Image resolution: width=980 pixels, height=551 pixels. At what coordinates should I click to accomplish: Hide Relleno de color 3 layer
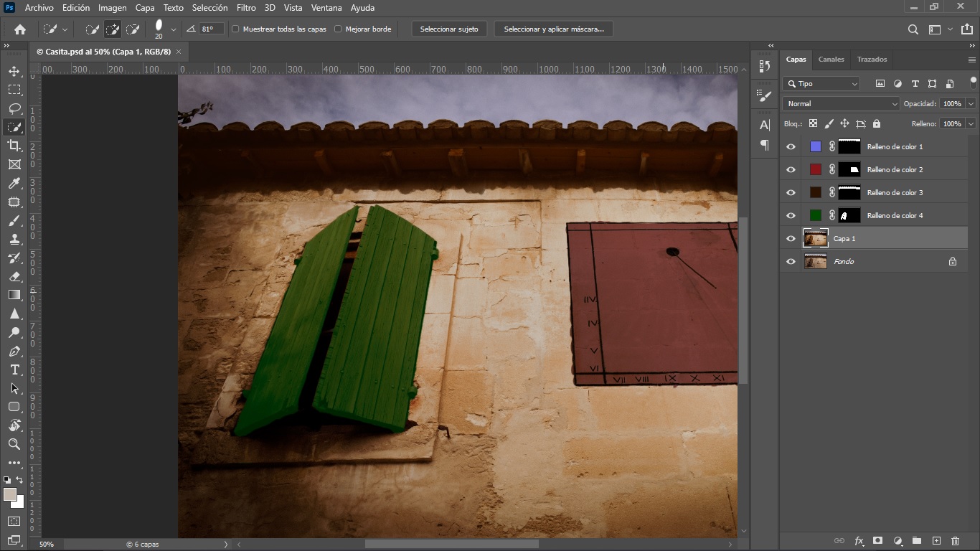(791, 192)
